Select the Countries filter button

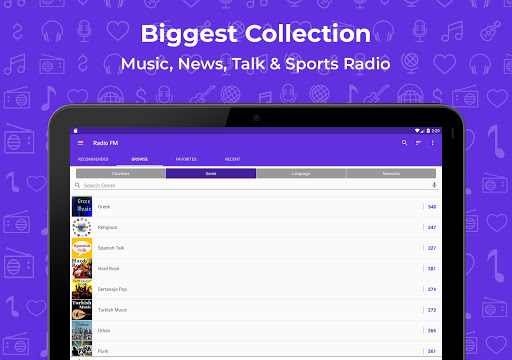[121, 174]
